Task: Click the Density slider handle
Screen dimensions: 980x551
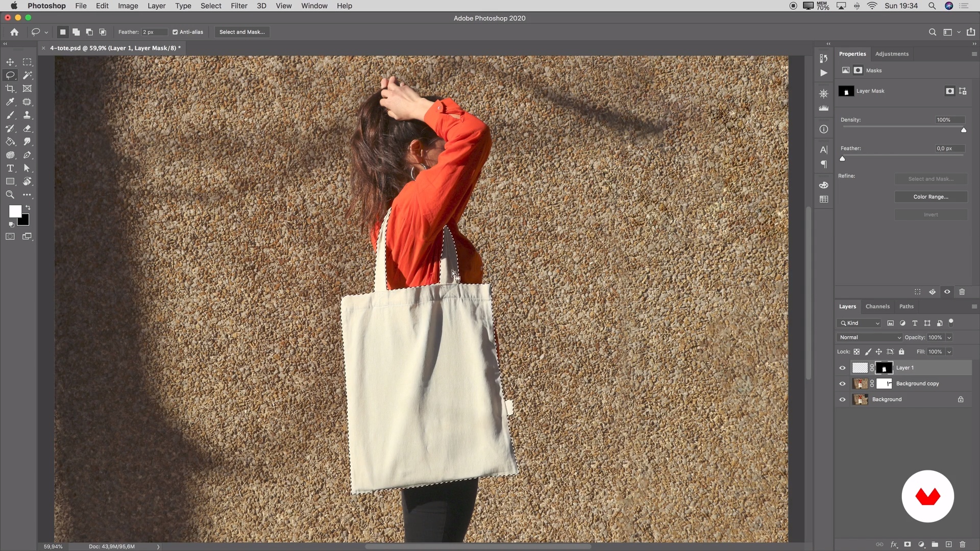Action: point(964,130)
